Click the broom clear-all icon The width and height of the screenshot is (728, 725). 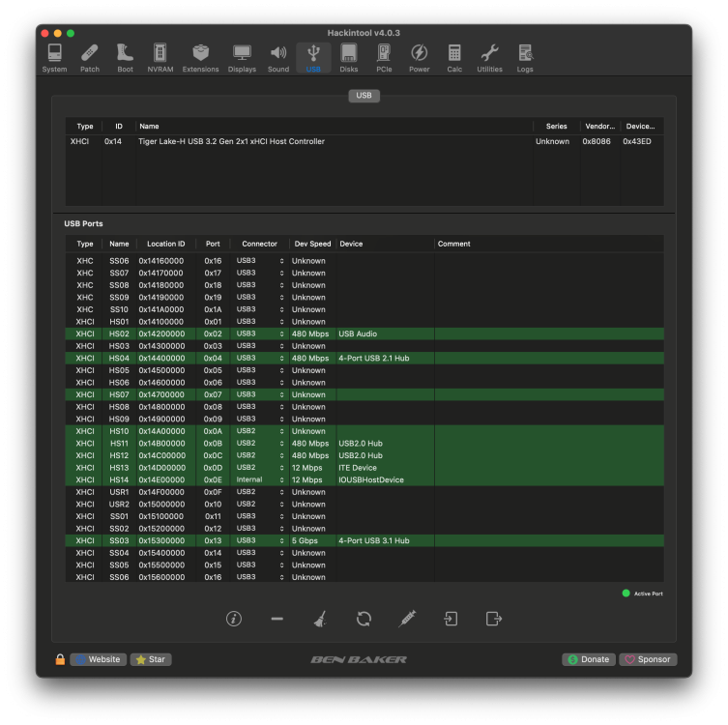pyautogui.click(x=320, y=619)
